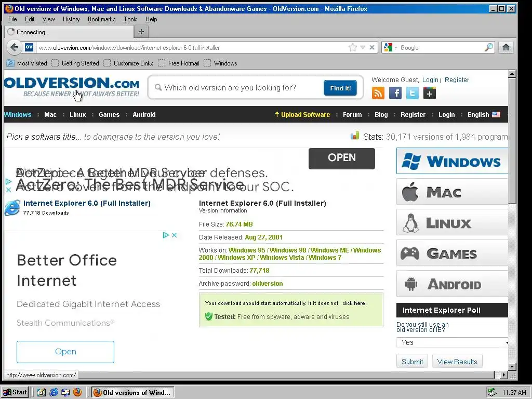Screen dimensions: 532x399
Task: Click the AdChoices triangle on office ad
Action: pyautogui.click(x=166, y=235)
